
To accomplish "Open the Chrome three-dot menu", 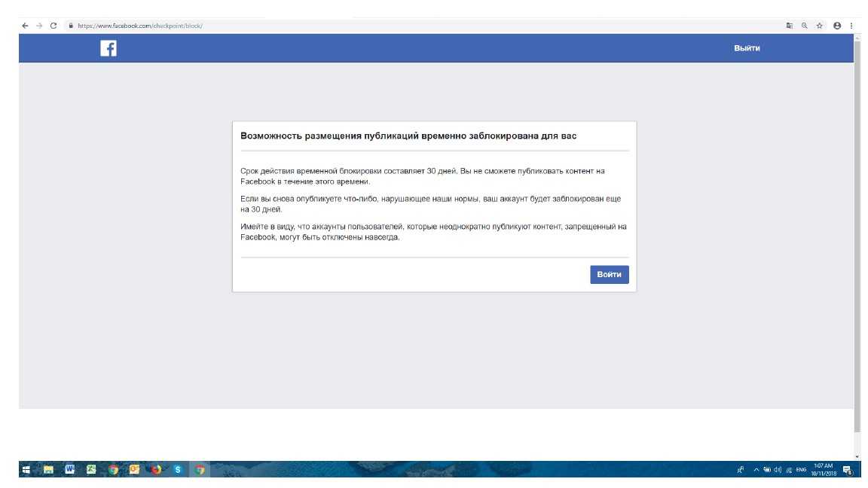I will coord(851,26).
